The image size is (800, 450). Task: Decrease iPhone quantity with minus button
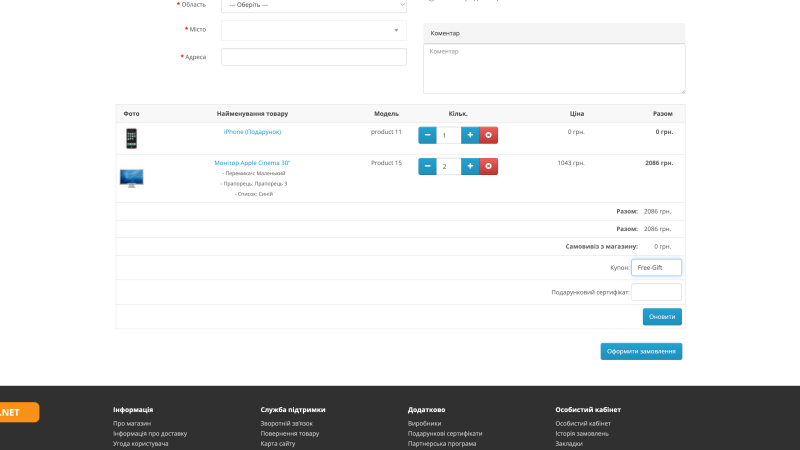(x=427, y=135)
